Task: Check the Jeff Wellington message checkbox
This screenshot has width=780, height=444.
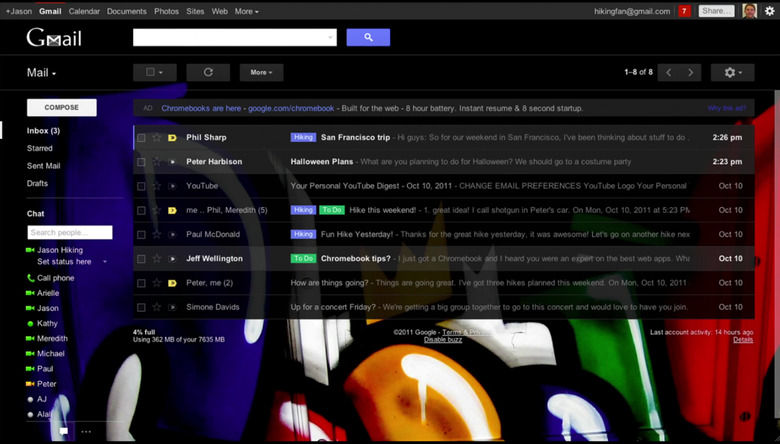Action: [x=141, y=259]
